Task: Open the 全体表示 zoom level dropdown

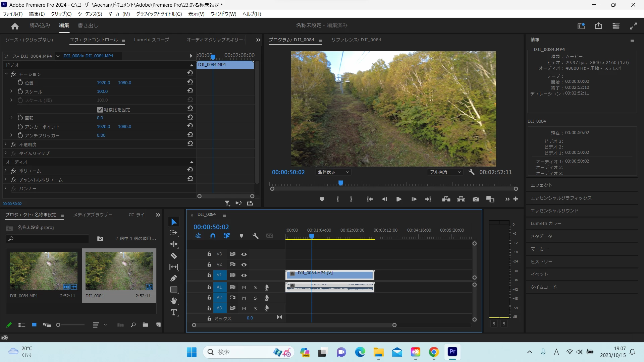Action: click(333, 172)
